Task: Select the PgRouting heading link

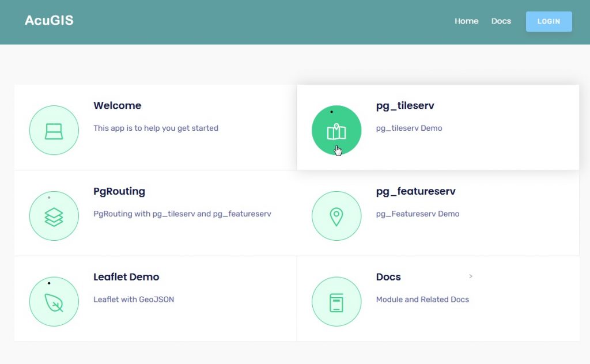Action: pyautogui.click(x=119, y=191)
